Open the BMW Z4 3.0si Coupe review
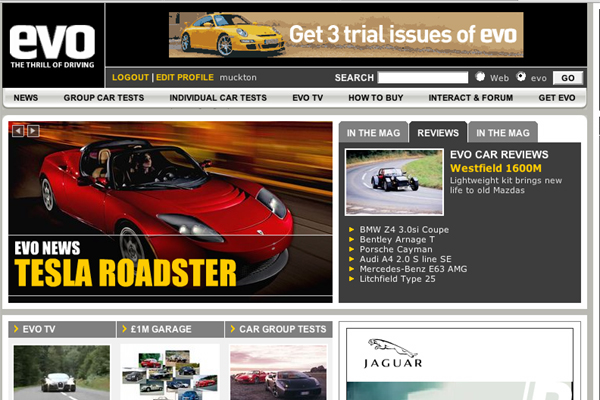This screenshot has width=600, height=400. tap(404, 230)
